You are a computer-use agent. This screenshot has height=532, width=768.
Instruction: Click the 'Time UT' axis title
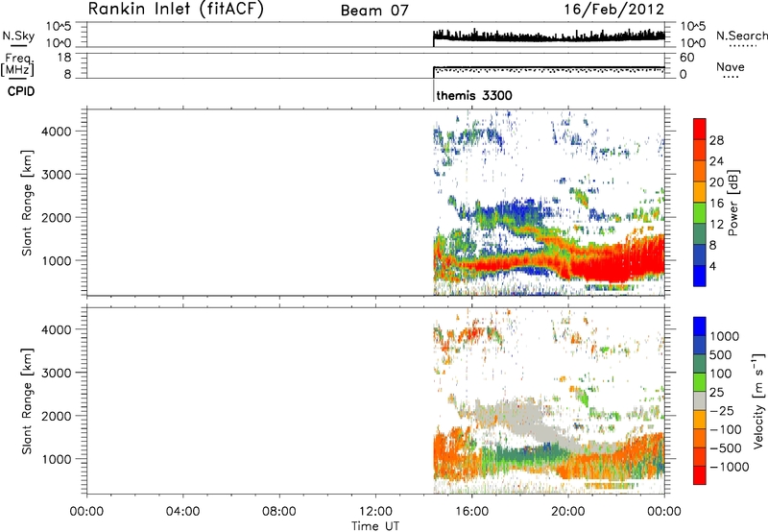(375, 526)
